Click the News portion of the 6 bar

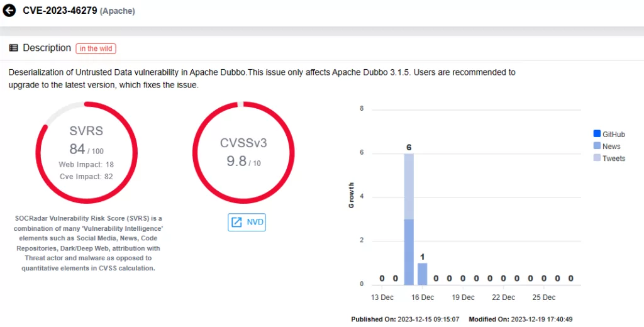click(x=409, y=252)
